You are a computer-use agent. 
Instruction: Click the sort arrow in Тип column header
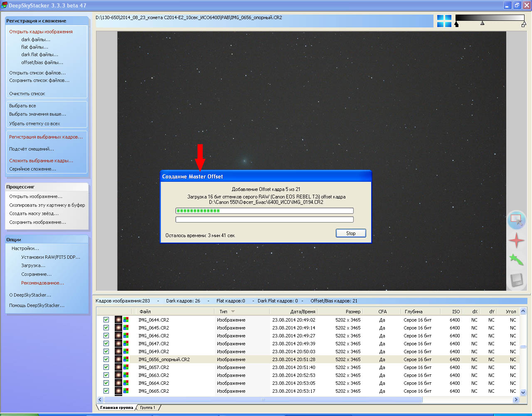[x=233, y=312]
